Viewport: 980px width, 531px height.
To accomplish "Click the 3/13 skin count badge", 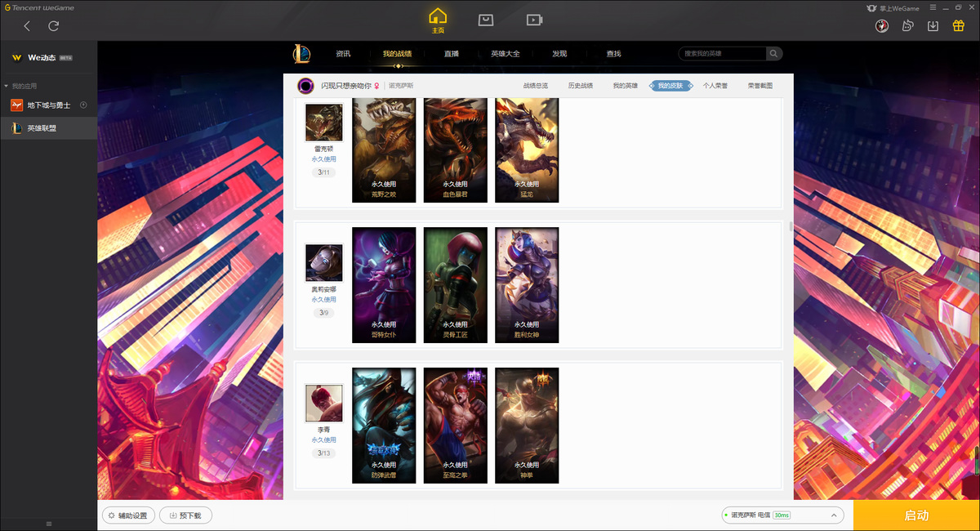I will pyautogui.click(x=323, y=453).
